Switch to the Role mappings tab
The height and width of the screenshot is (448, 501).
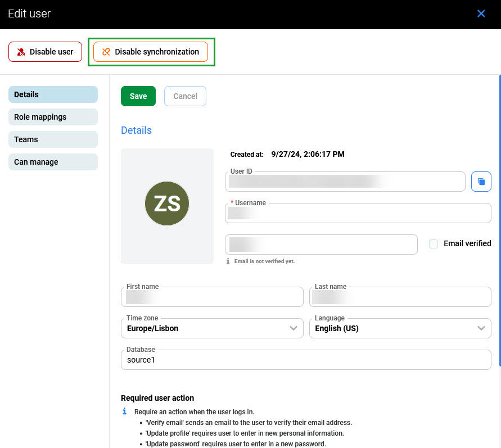pos(53,117)
